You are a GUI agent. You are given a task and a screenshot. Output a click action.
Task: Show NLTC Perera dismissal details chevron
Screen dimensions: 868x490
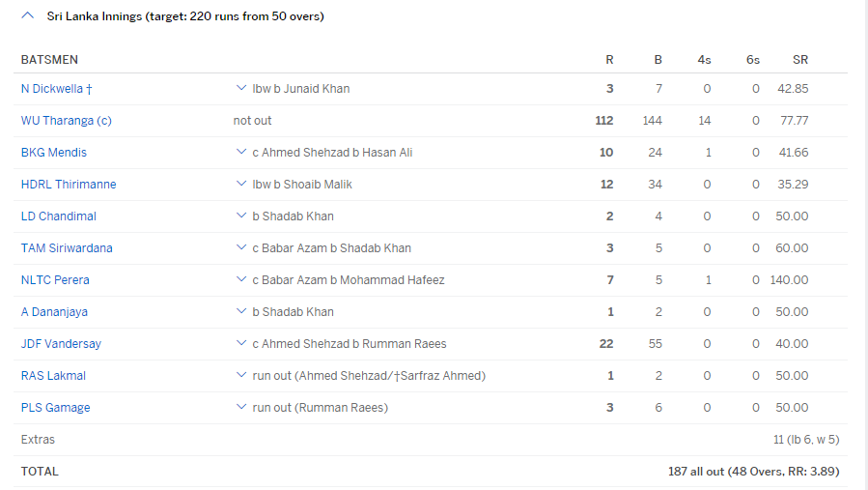pos(240,279)
